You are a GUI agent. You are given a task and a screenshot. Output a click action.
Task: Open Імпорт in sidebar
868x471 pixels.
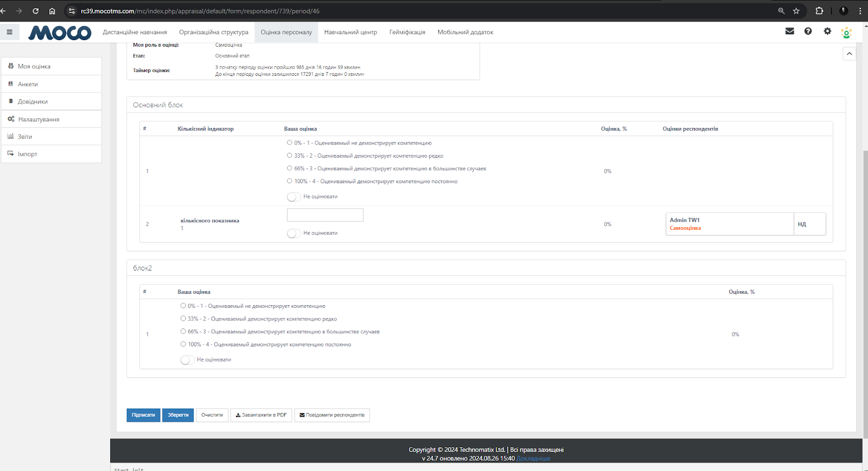point(52,154)
